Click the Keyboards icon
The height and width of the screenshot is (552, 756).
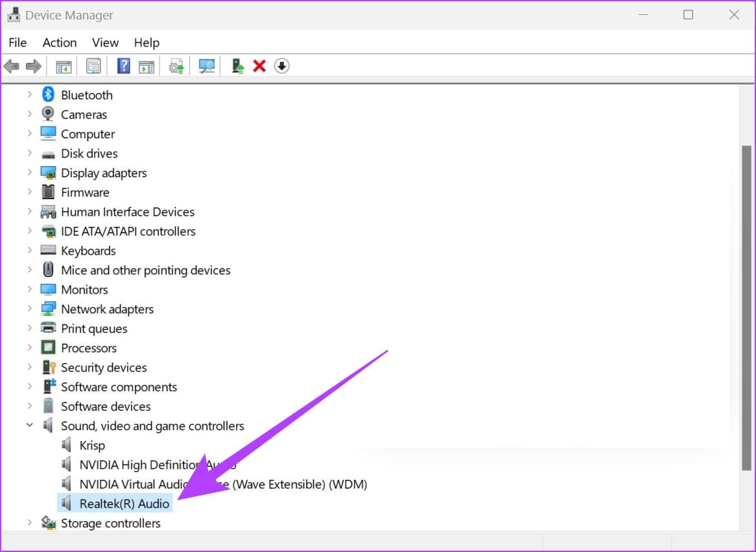(48, 250)
